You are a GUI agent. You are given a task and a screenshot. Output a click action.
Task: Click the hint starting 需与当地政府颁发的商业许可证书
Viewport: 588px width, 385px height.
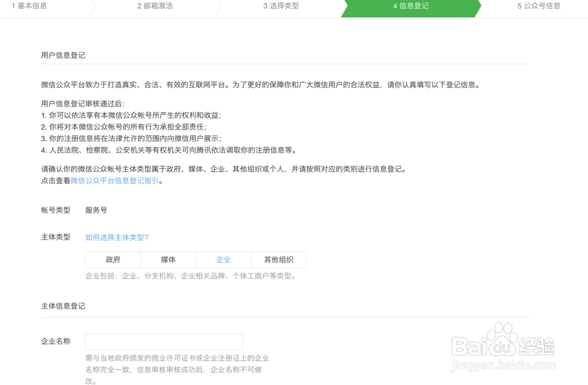177,370
